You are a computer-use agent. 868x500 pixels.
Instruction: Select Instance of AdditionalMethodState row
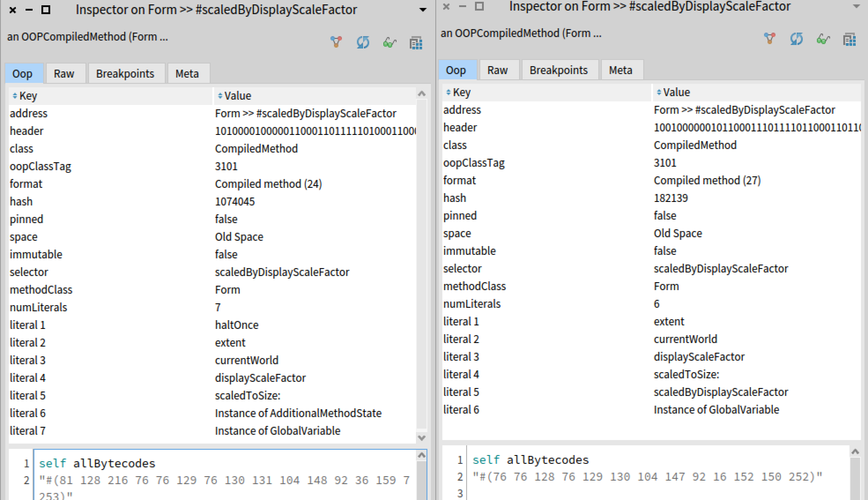[298, 413]
